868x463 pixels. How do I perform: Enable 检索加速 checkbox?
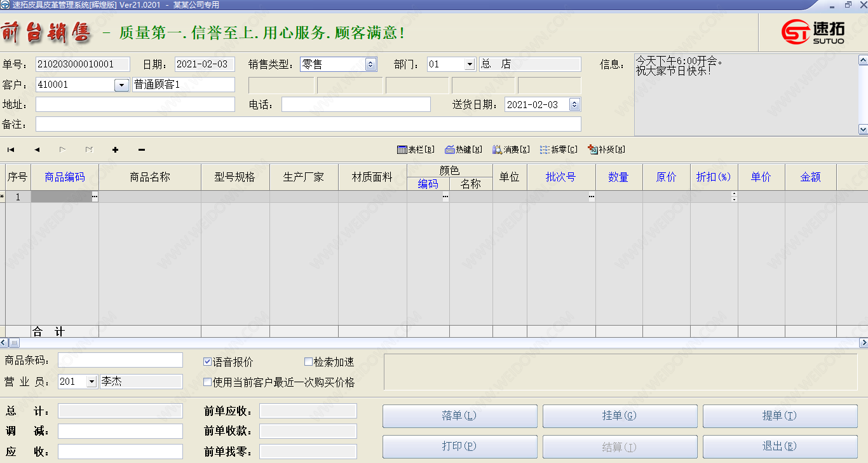(308, 362)
